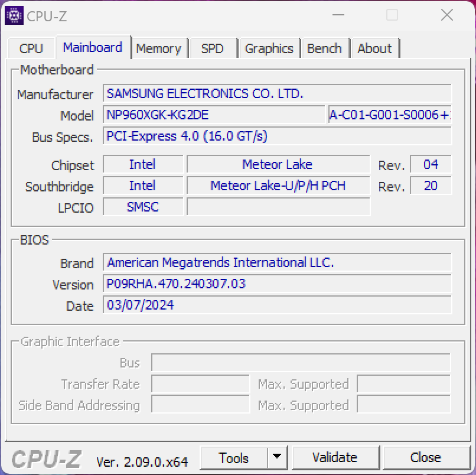
Task: Click the CPU-Z app icon in title bar
Action: 14,15
